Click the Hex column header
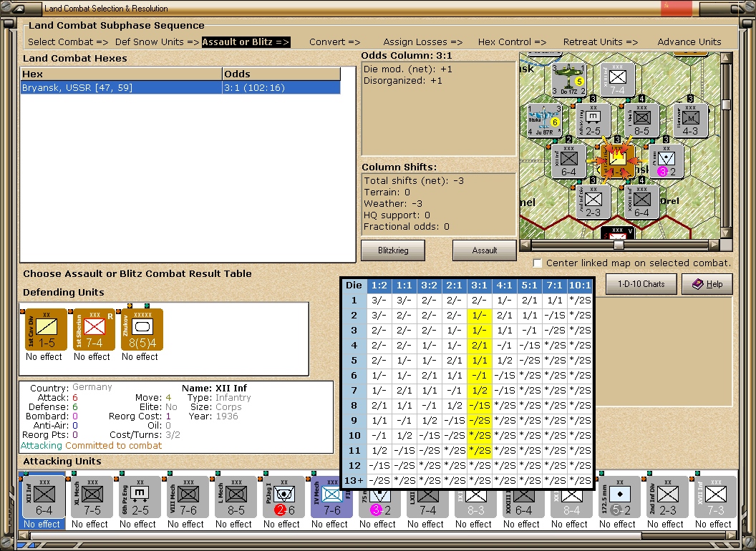The image size is (756, 551). tap(120, 74)
